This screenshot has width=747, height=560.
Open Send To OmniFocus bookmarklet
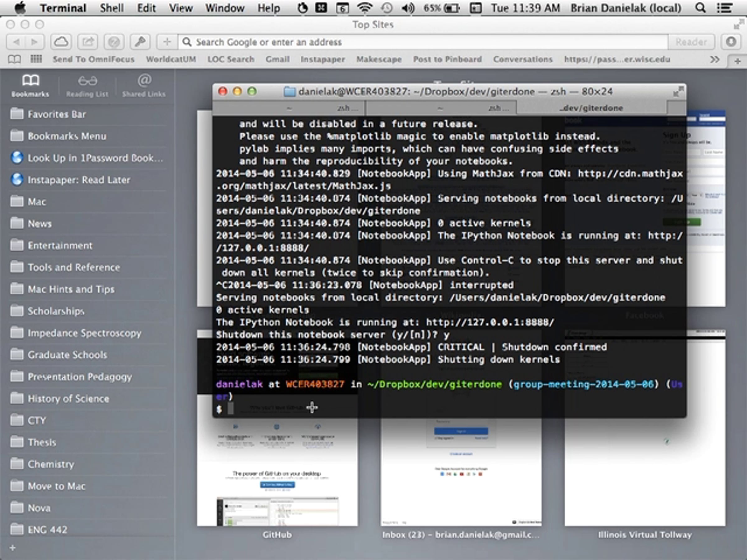tap(94, 59)
